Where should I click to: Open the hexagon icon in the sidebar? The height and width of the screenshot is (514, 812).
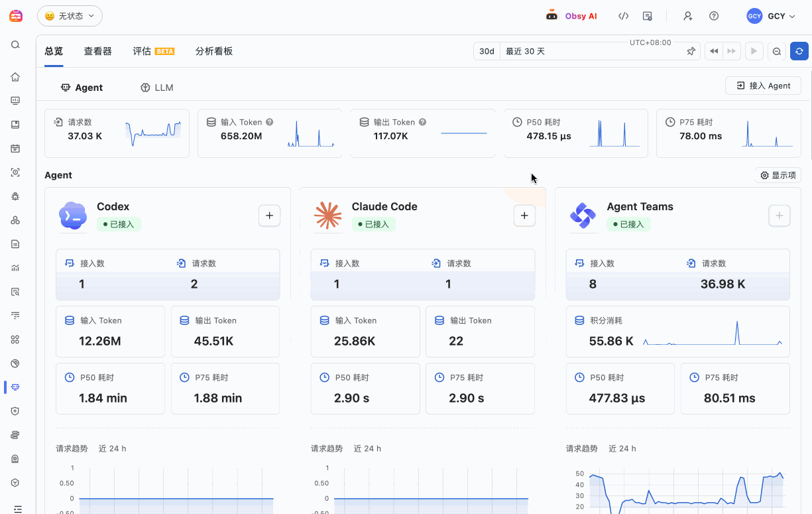(x=15, y=483)
